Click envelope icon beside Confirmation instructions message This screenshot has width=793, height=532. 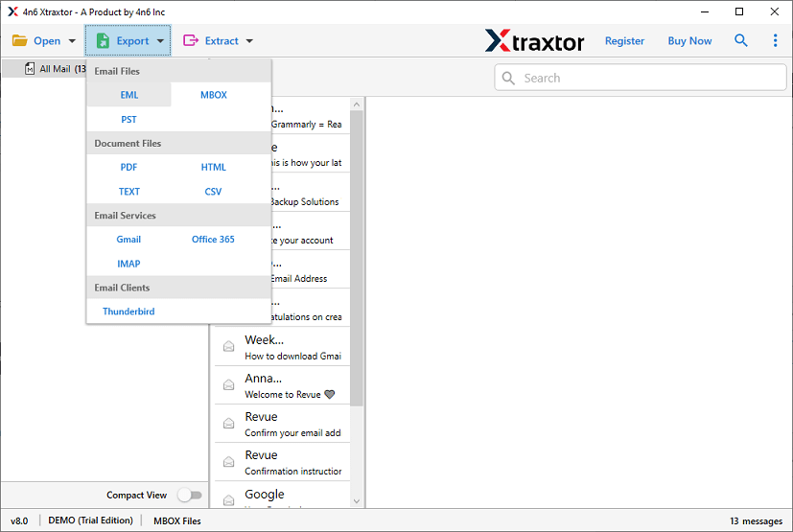click(x=228, y=462)
